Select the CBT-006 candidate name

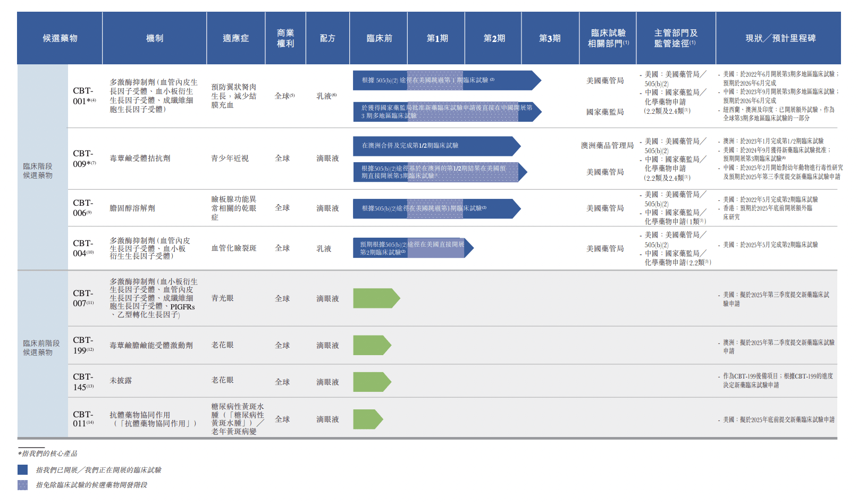(83, 208)
